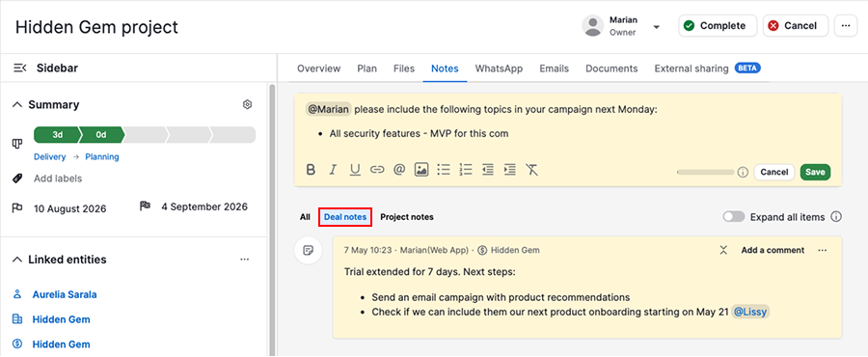Apply bulleted list formatting
This screenshot has height=357, width=868.
click(444, 170)
